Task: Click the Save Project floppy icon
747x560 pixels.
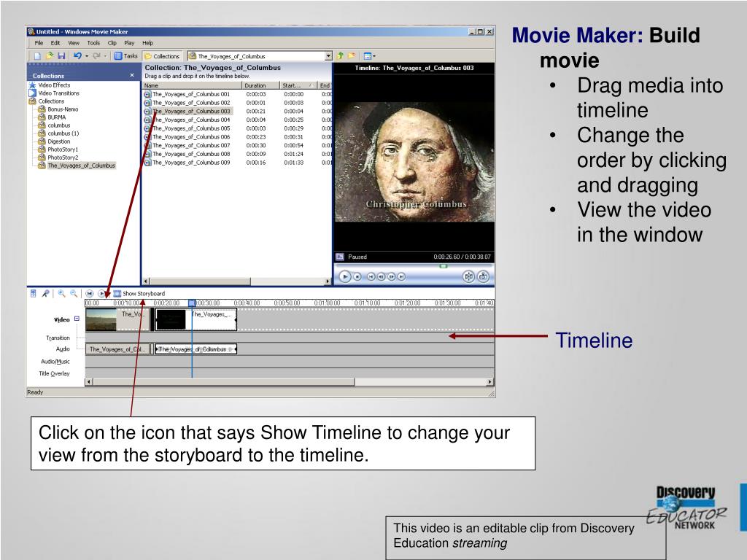Action: (61, 56)
